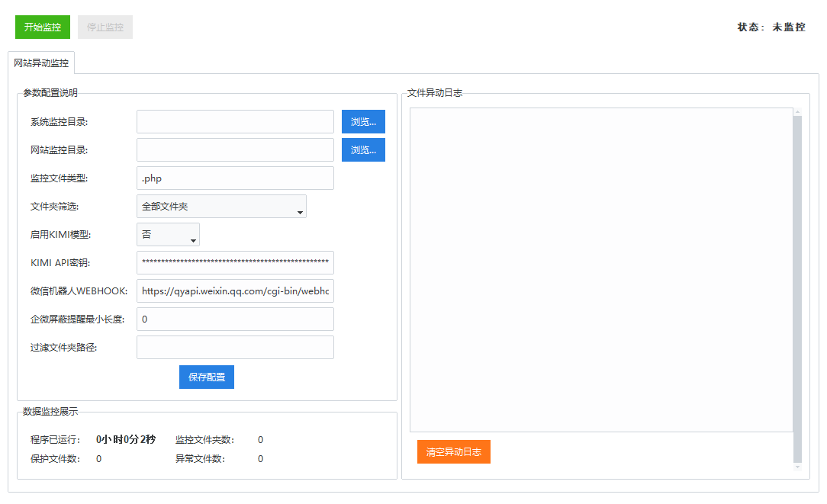The image size is (827, 504).
Task: Click the 数据监控展示 group title
Action: (50, 411)
